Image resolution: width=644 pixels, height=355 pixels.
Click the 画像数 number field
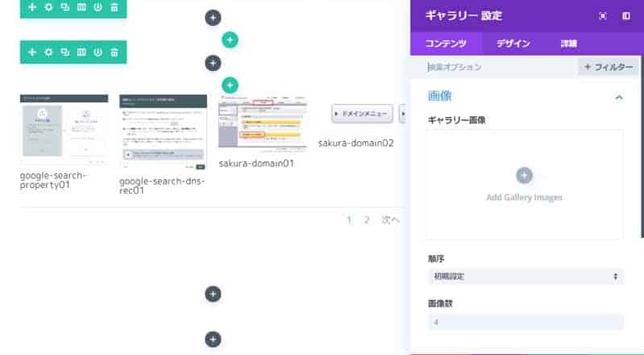click(x=525, y=322)
